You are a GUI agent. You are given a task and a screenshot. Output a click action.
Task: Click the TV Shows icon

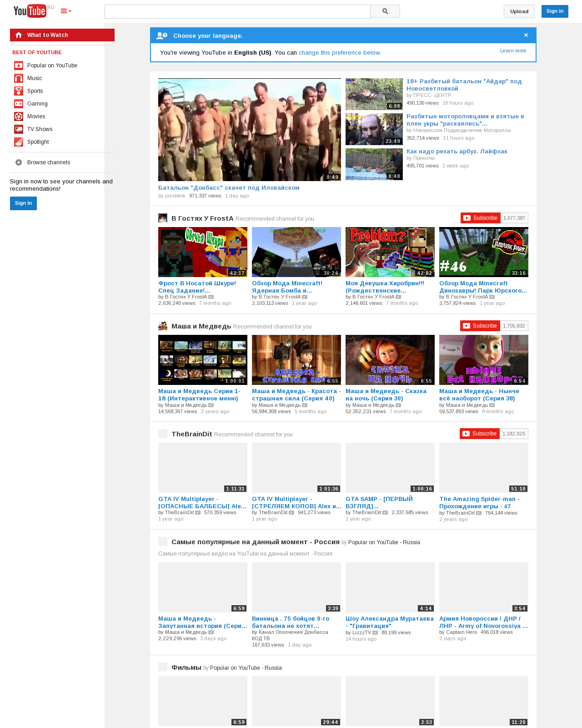[x=19, y=129]
